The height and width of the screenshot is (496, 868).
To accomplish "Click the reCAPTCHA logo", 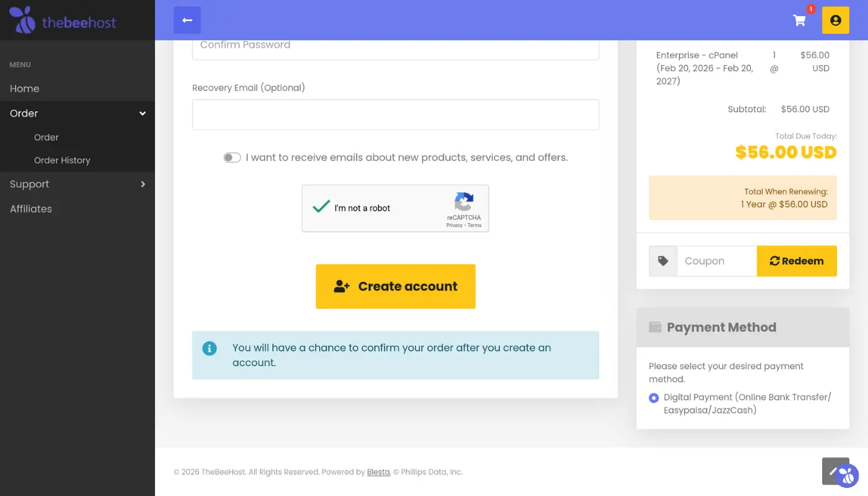I will click(464, 201).
